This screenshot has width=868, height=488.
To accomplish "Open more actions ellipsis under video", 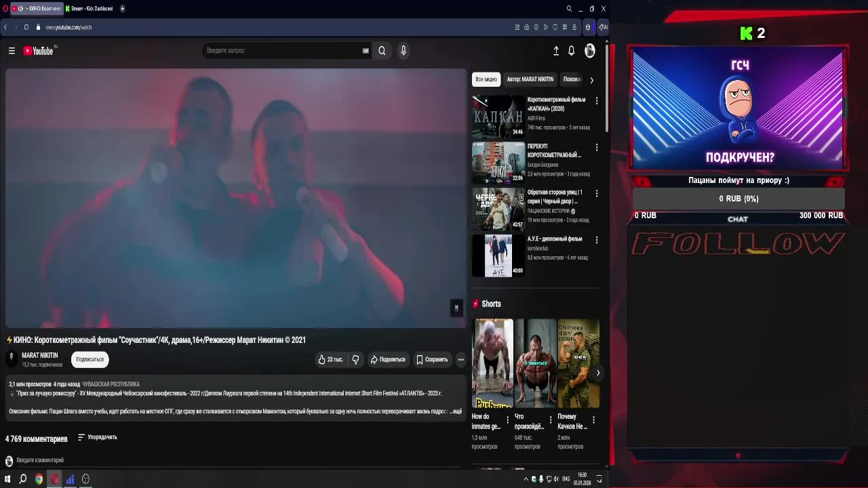I will pos(460,360).
